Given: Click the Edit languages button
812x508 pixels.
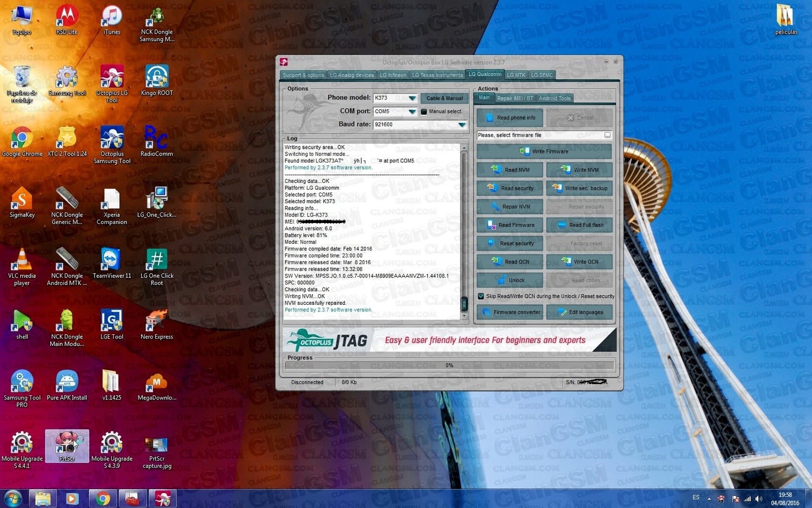Looking at the screenshot, I should pos(579,312).
